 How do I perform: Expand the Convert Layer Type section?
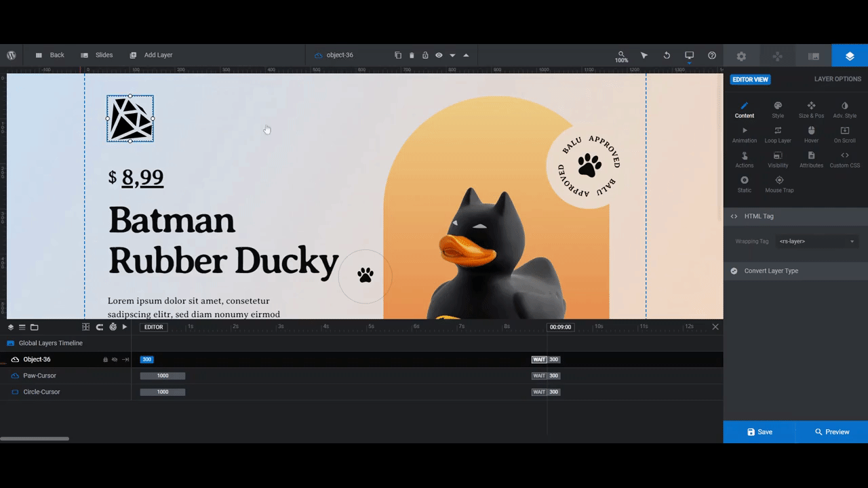[795, 270]
